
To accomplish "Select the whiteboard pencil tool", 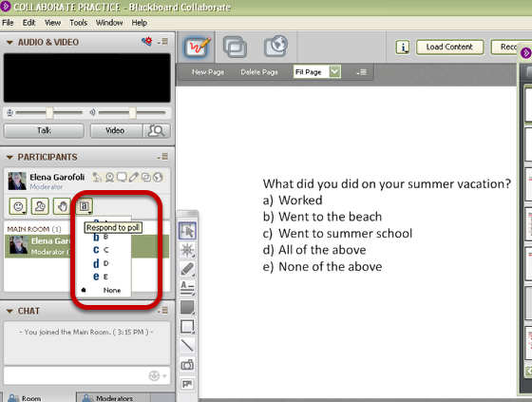I will click(187, 269).
